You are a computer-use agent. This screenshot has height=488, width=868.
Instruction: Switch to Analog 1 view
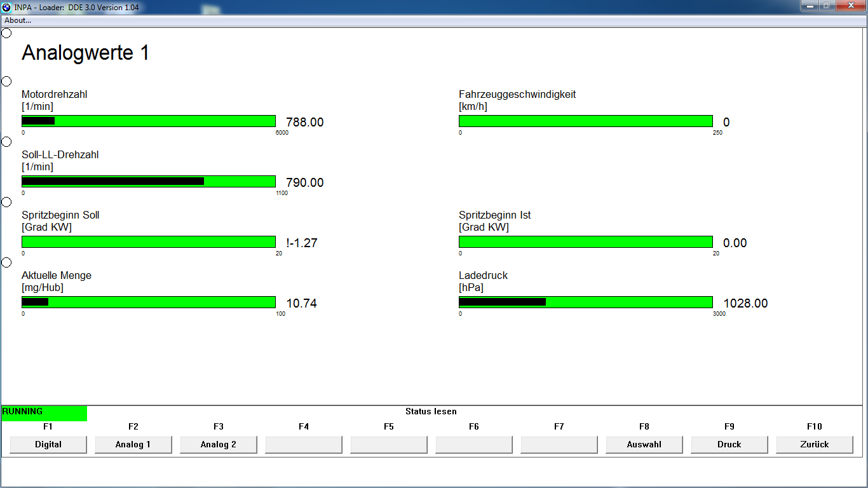(133, 445)
